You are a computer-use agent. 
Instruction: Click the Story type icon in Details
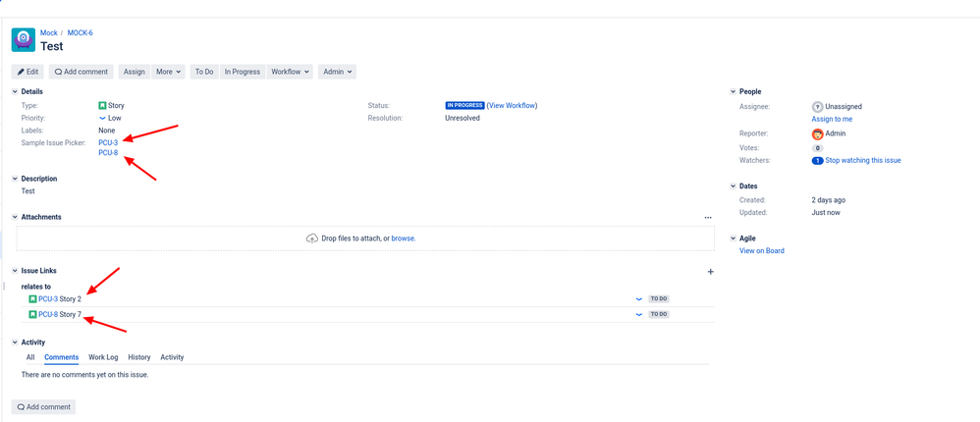click(102, 106)
